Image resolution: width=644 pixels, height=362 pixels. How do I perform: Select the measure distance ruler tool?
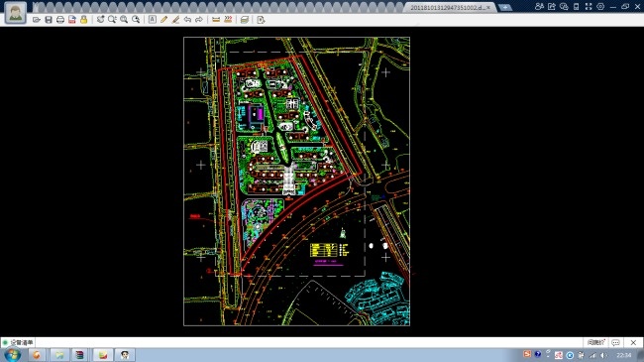pos(216,20)
